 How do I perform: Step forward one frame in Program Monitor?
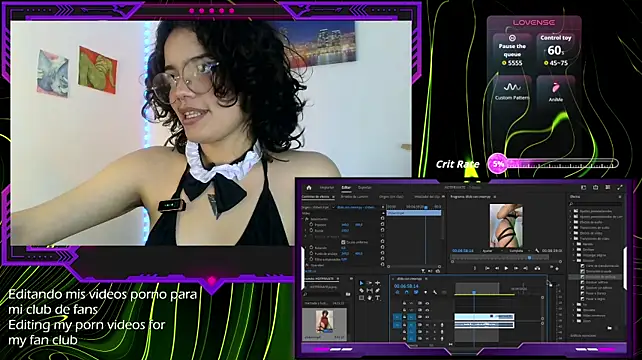point(516,268)
